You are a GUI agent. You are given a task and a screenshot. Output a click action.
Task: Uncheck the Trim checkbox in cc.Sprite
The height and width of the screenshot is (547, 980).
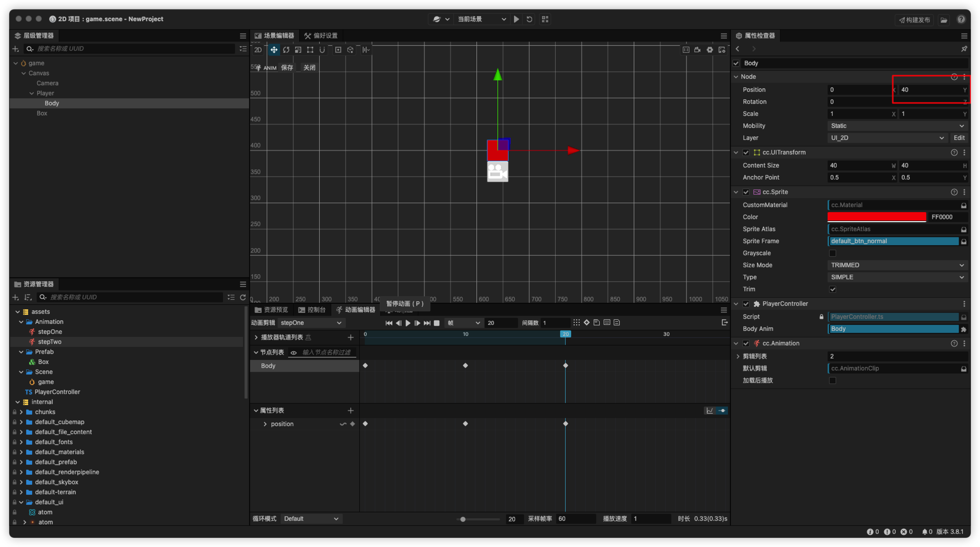tap(833, 289)
